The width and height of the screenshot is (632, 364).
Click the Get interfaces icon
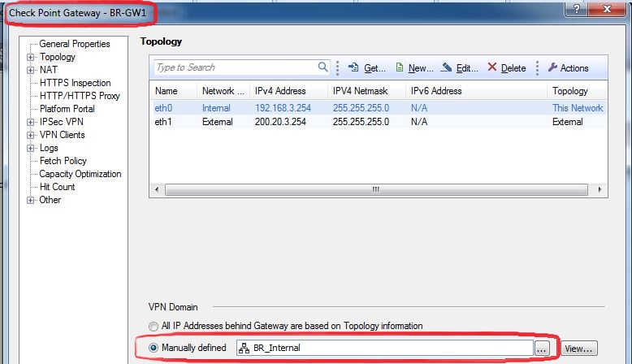[353, 67]
